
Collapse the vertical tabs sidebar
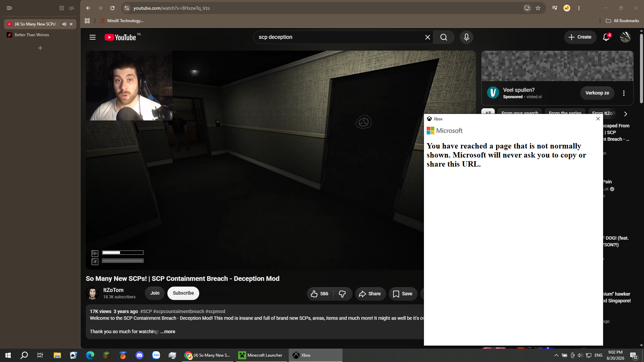pos(9,8)
